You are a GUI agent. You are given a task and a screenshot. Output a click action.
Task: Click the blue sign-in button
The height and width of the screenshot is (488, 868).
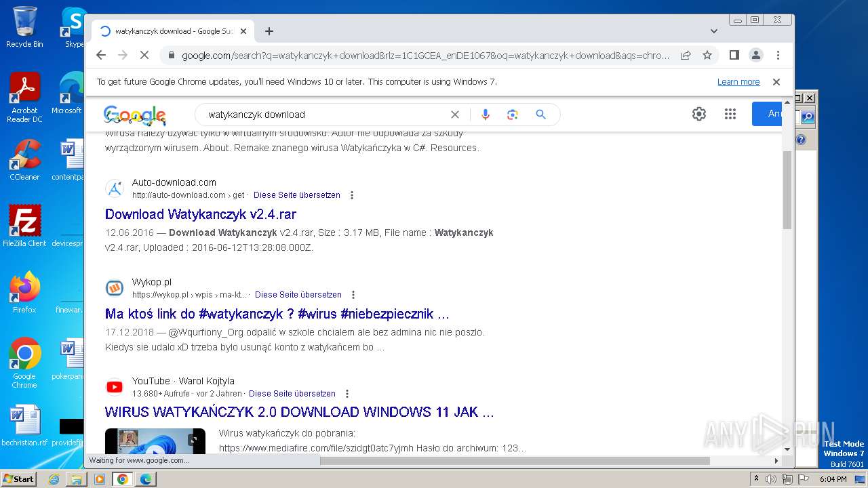click(x=767, y=114)
